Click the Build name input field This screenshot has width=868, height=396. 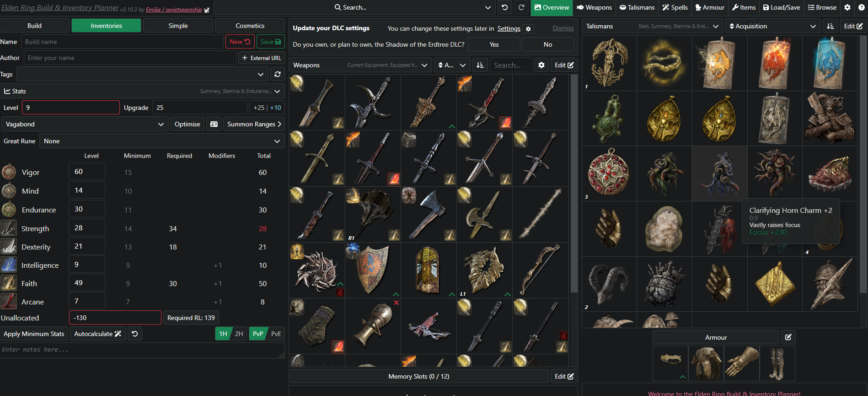point(122,42)
